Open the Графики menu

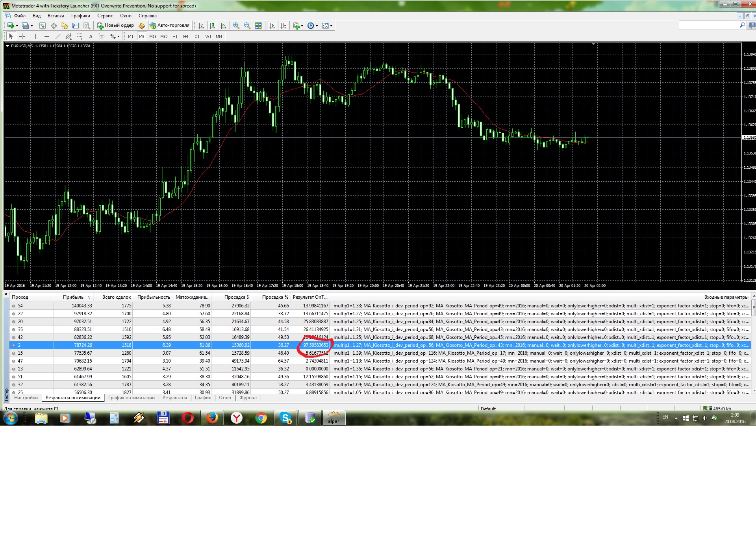(80, 16)
